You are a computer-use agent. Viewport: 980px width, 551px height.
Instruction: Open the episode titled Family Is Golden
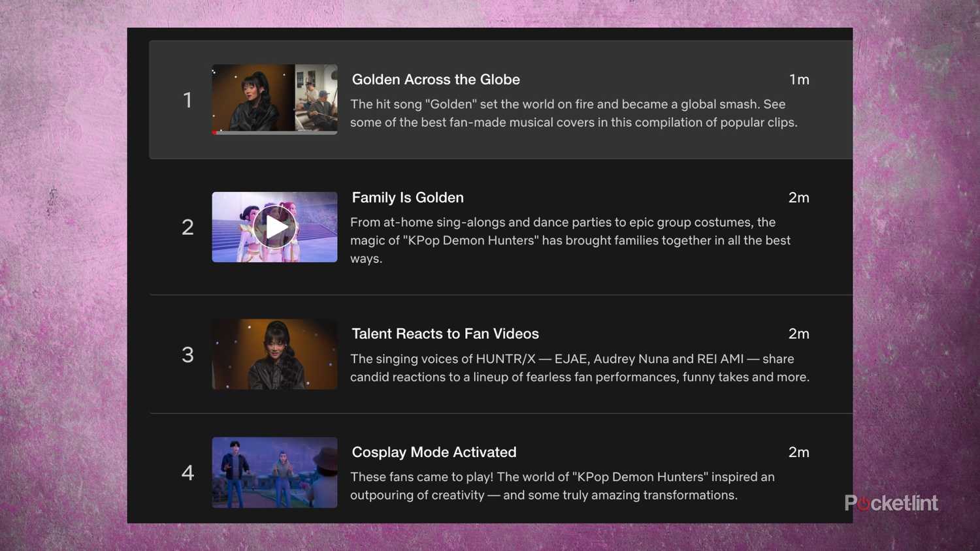(x=407, y=197)
